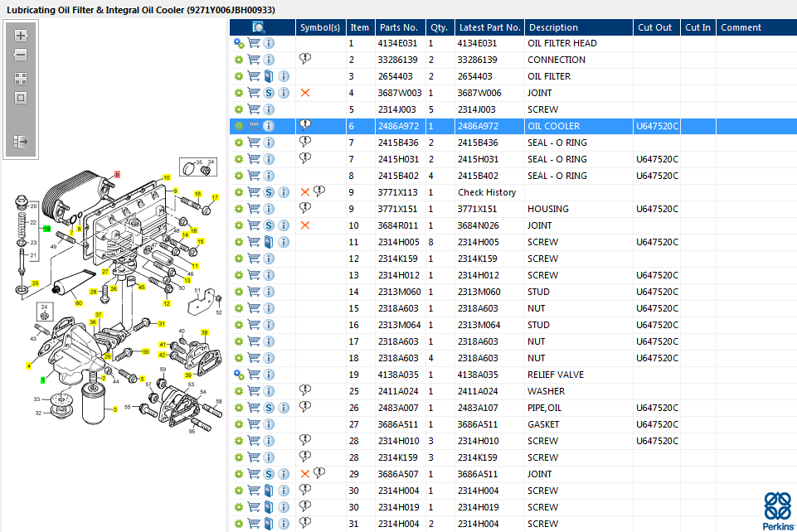Click orange X for JOINT 3686A507
The height and width of the screenshot is (532, 797).
[x=305, y=474]
